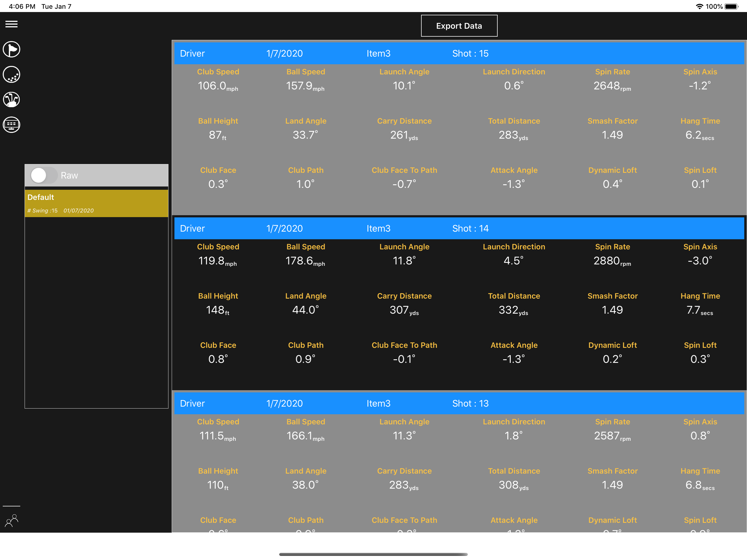Click Export Data button
Screen dimensions: 747x560
tap(459, 26)
